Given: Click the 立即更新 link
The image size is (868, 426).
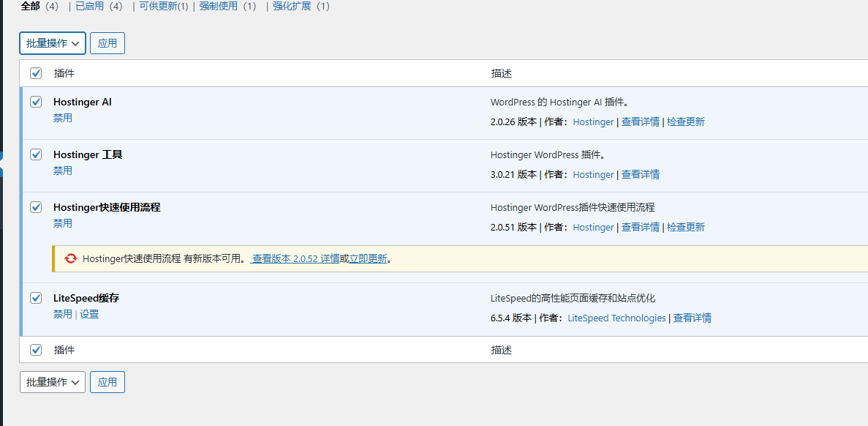Looking at the screenshot, I should click(x=368, y=258).
